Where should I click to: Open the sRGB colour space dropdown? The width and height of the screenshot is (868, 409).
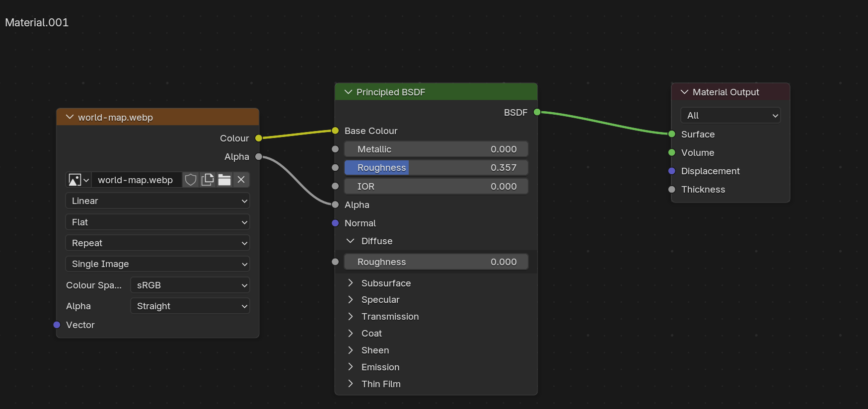click(190, 285)
